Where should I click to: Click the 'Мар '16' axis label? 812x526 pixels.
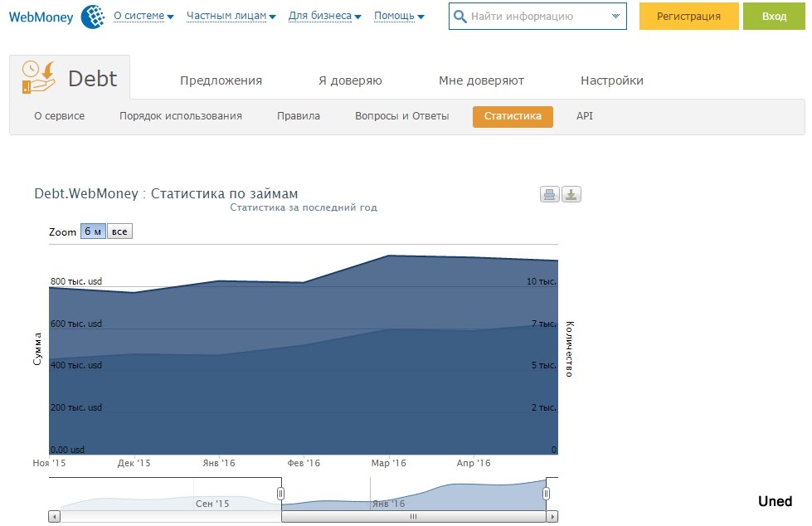pyautogui.click(x=388, y=463)
